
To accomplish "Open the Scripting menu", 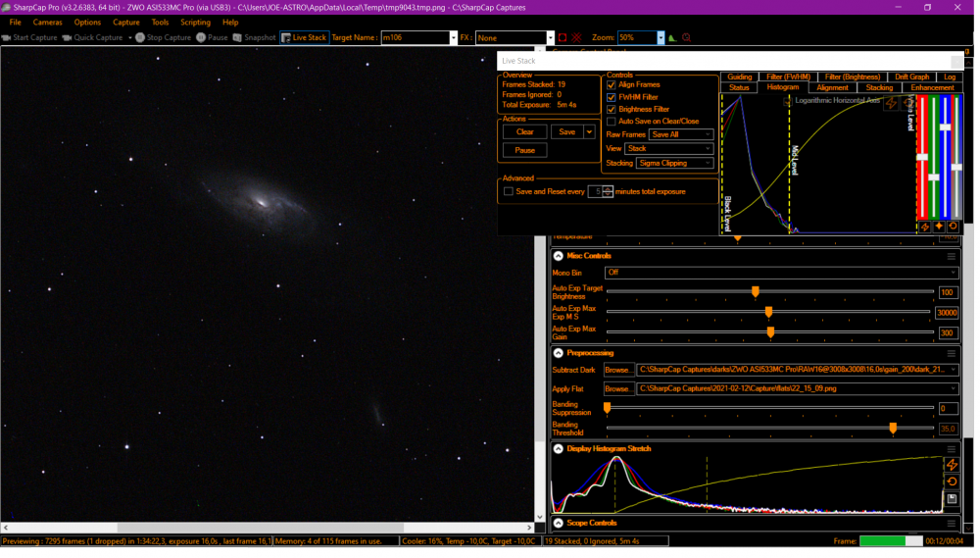I will 196,22.
